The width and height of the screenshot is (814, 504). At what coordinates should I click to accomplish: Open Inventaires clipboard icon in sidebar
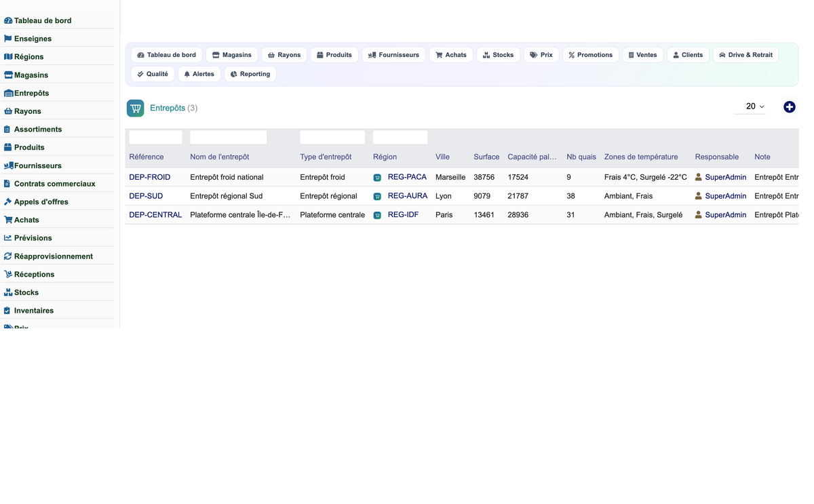tap(7, 311)
